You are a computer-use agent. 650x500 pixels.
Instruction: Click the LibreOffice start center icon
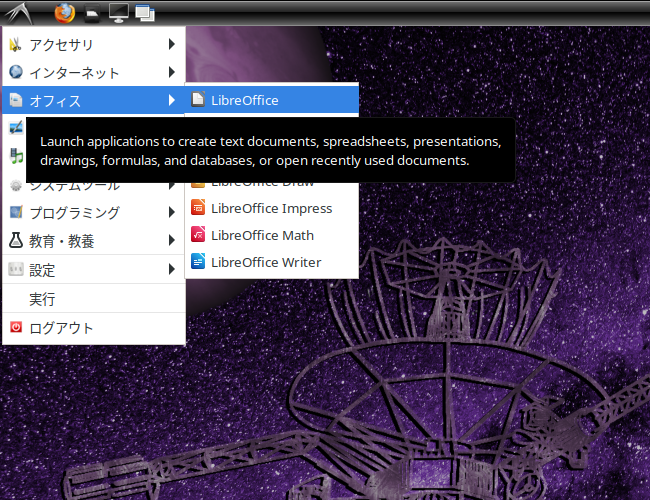pyautogui.click(x=198, y=99)
